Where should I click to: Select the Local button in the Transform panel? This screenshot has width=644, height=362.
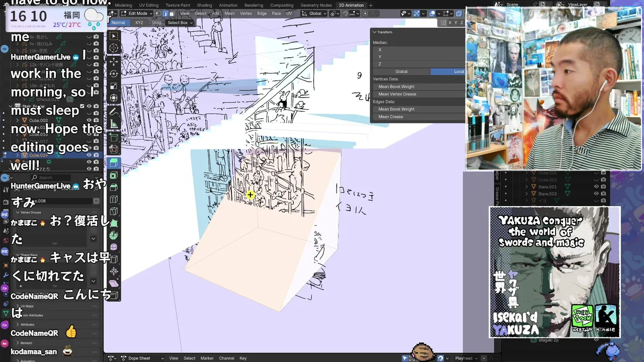pyautogui.click(x=448, y=71)
